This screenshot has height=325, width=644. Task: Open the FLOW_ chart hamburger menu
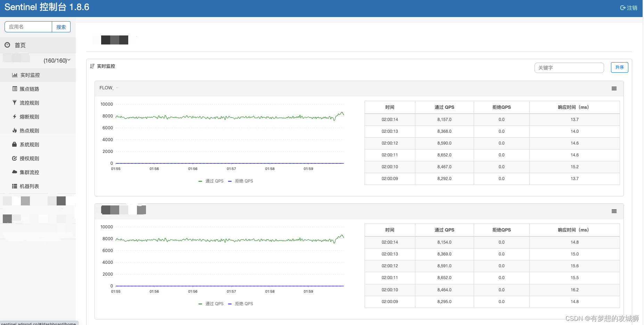click(614, 89)
